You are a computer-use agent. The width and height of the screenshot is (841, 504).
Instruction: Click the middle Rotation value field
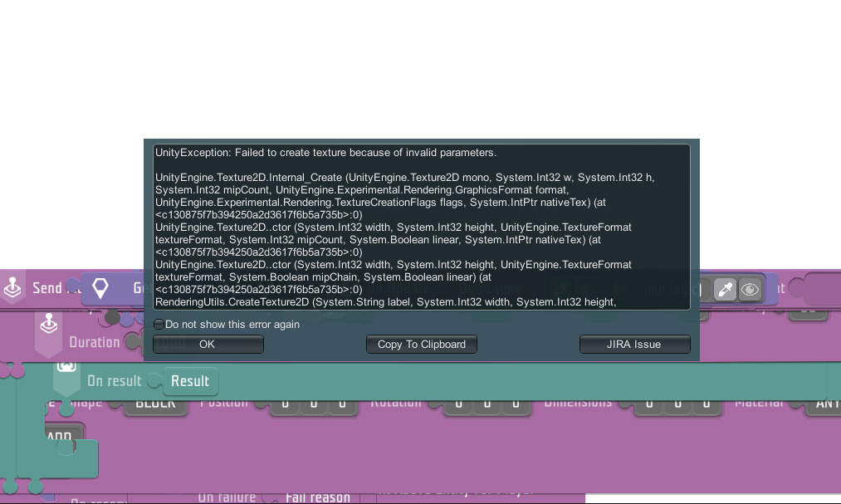pyautogui.click(x=486, y=404)
